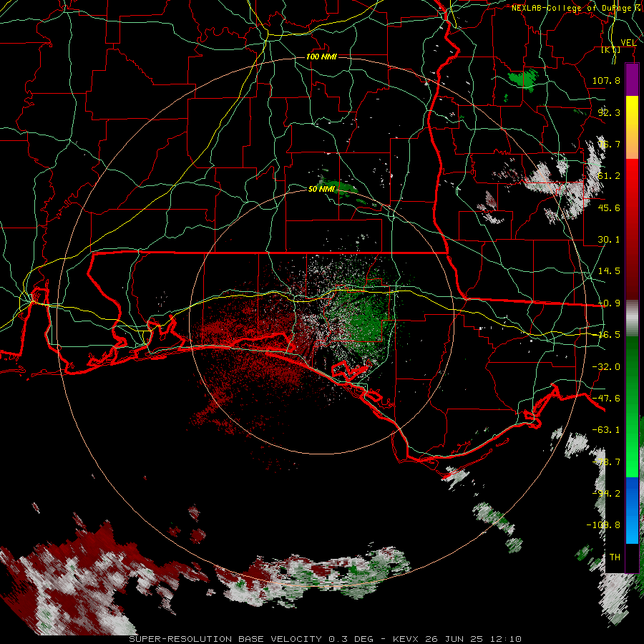This screenshot has height=644, width=644.
Task: Pick the purple segment of the velocity color bar
Action: click(632, 79)
